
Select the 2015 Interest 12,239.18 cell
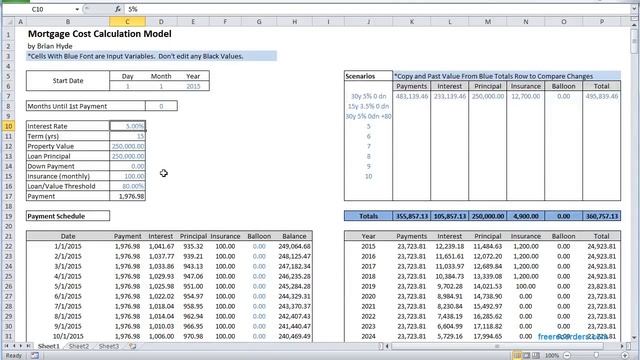tap(450, 247)
